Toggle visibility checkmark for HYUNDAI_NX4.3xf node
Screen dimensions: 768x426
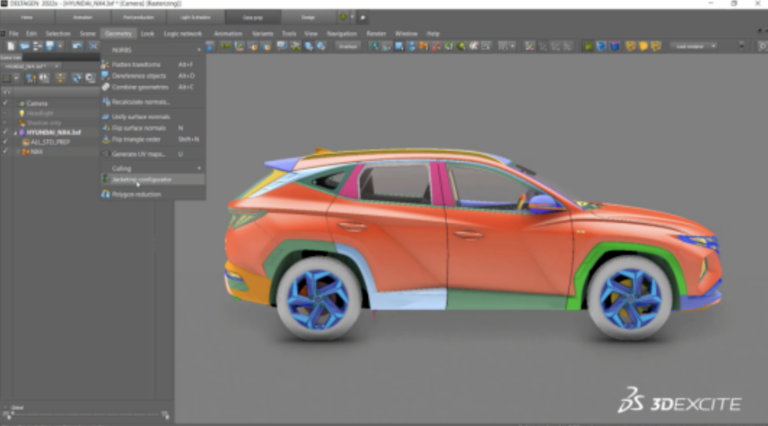tap(6, 131)
